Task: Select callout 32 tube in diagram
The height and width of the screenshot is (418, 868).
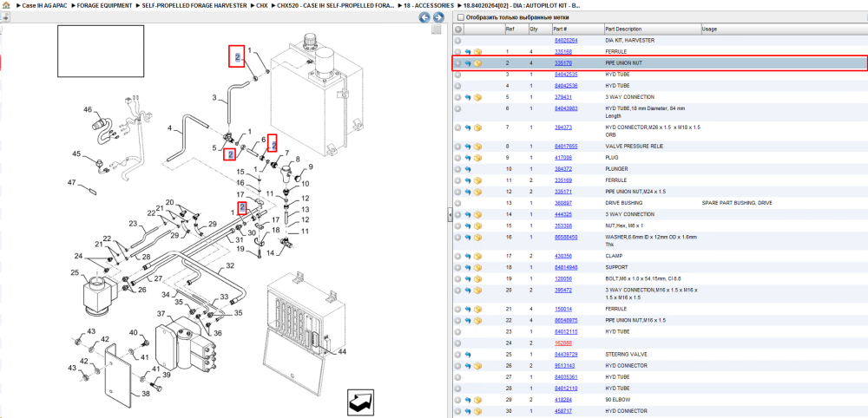Action: [230, 265]
